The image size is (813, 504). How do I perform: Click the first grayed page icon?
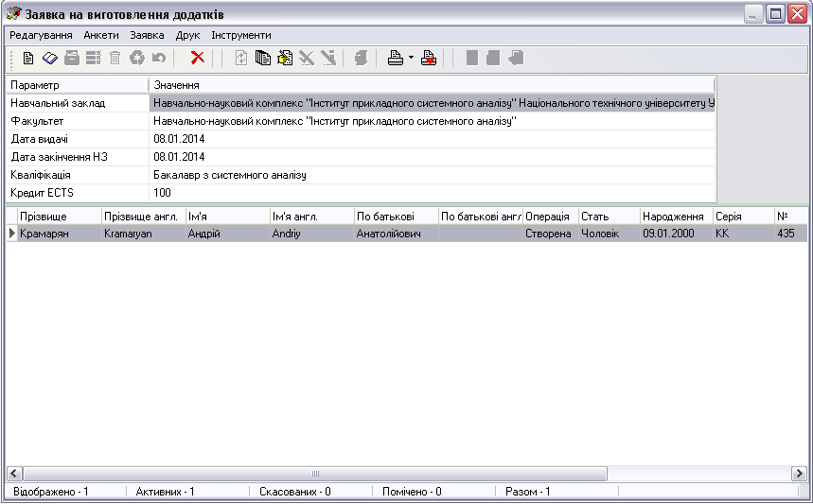point(472,58)
